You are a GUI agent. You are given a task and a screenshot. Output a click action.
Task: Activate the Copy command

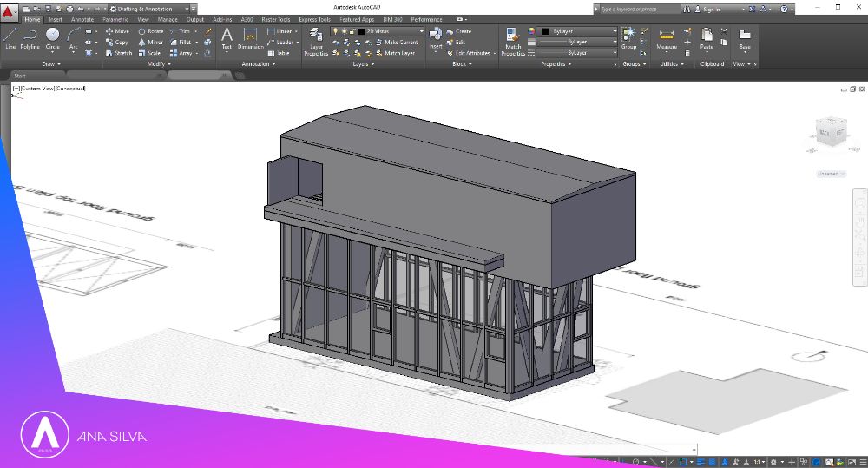pos(117,42)
